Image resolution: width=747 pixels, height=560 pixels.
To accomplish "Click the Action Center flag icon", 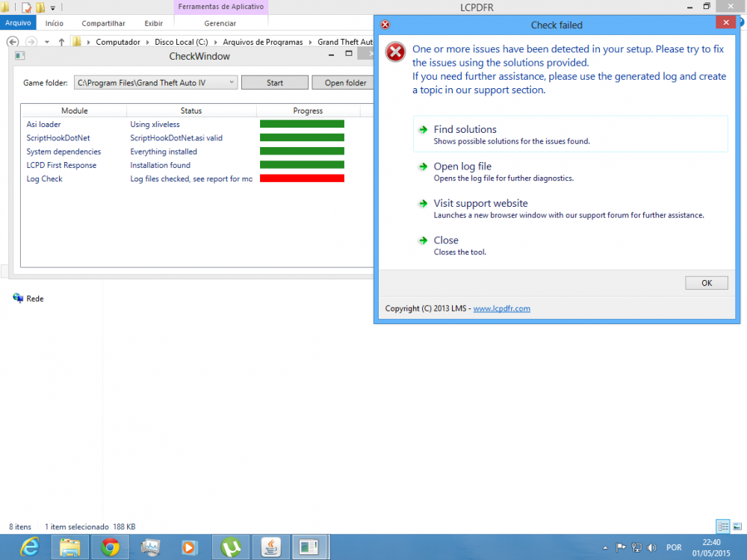I will [621, 547].
